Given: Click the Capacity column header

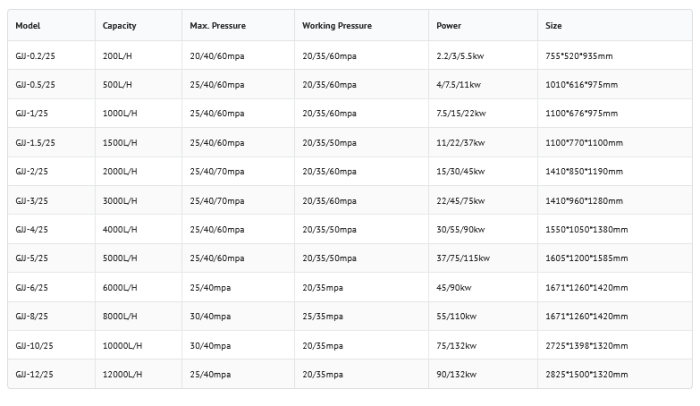Looking at the screenshot, I should coord(120,24).
